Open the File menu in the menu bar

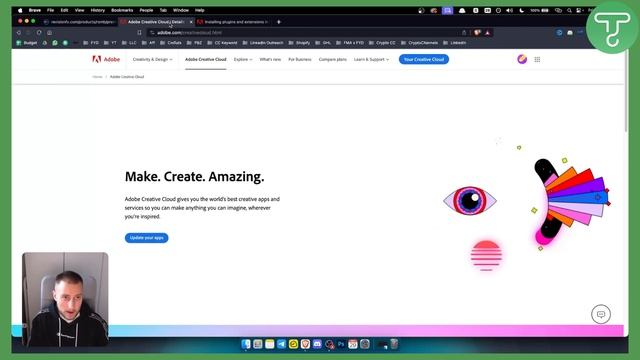point(50,10)
